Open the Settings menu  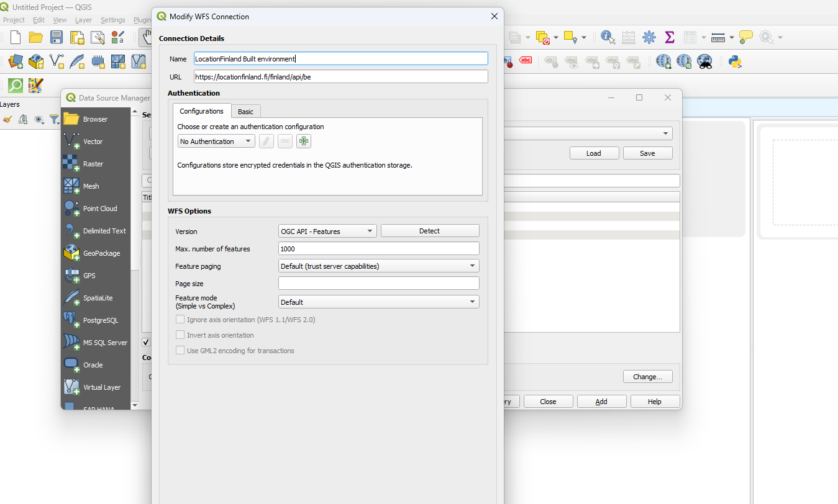click(112, 19)
